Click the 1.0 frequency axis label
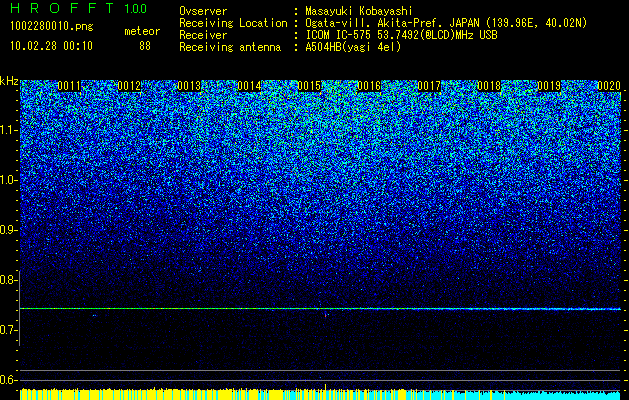629x400 pixels. (x=8, y=180)
